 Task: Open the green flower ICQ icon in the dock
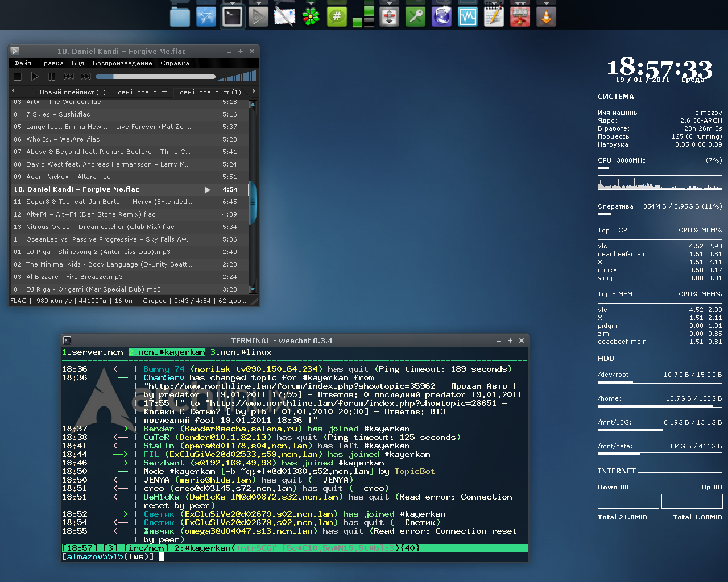(x=311, y=16)
